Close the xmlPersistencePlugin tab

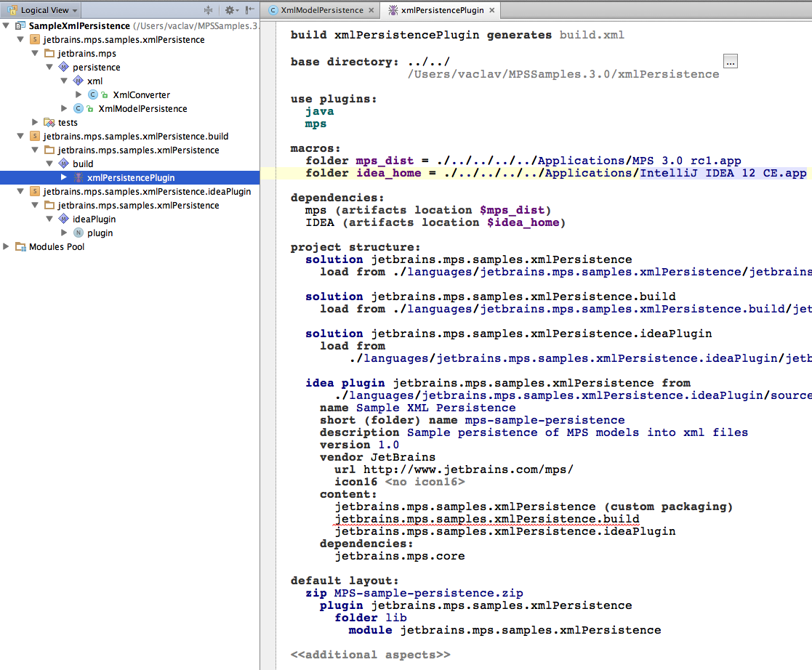(492, 10)
